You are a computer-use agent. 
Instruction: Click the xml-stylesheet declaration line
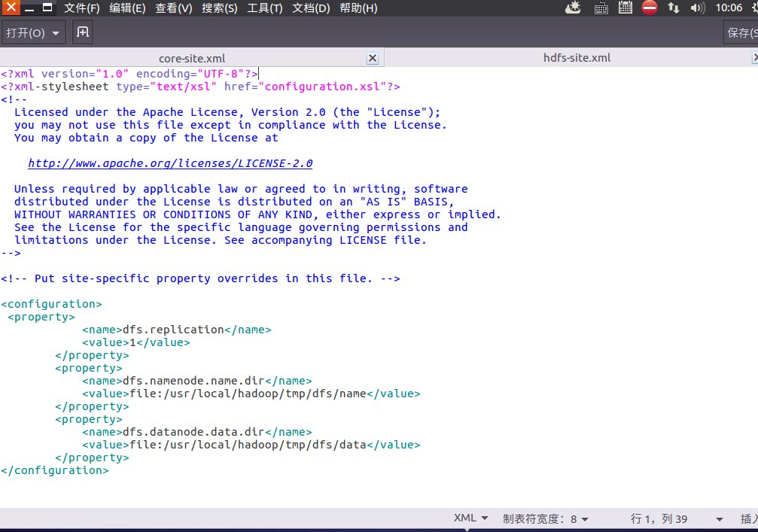click(x=201, y=87)
